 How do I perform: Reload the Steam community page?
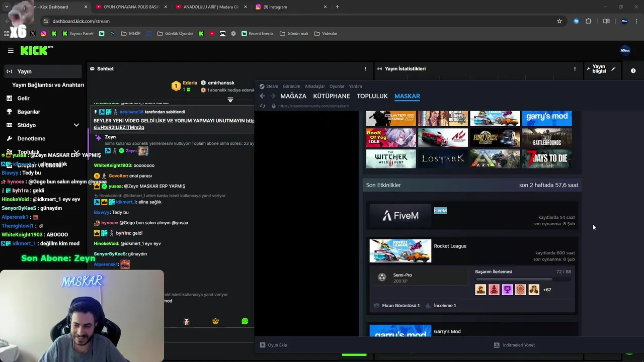coord(263,106)
